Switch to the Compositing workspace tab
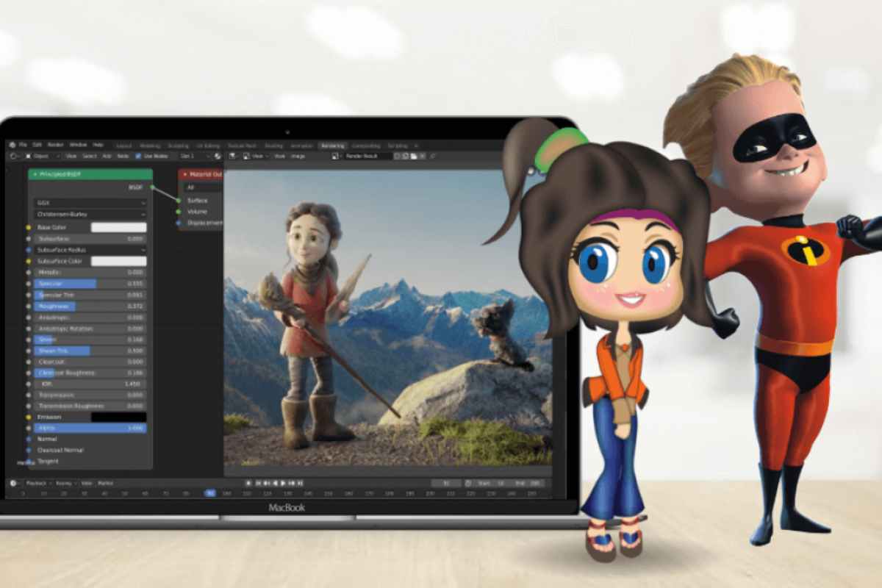 tap(365, 146)
